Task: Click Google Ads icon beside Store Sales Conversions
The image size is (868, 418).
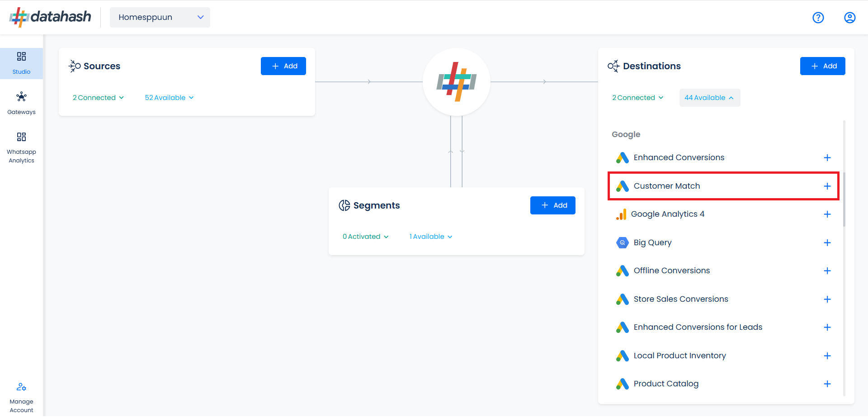Action: (623, 299)
